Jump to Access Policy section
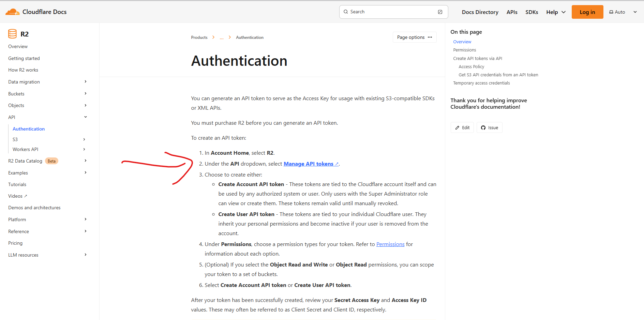This screenshot has height=320, width=644. (471, 67)
